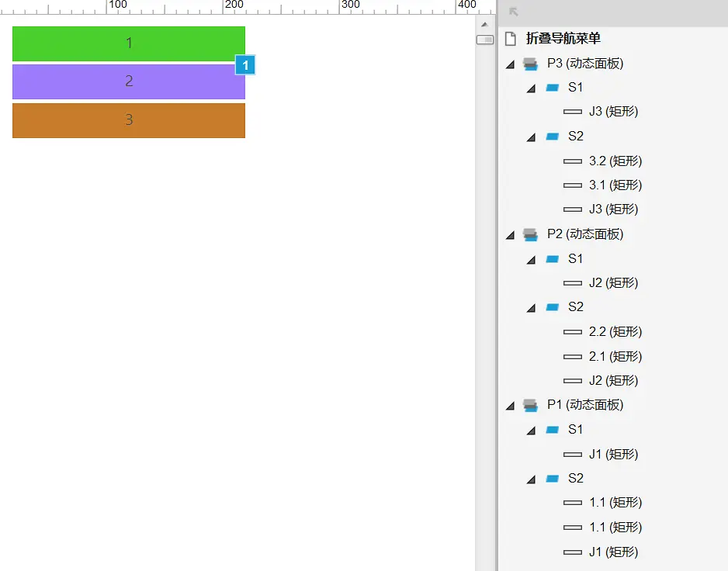Viewport: 728px width, 571px height.
Task: Collapse the P3 dynamic panel node
Action: [510, 64]
